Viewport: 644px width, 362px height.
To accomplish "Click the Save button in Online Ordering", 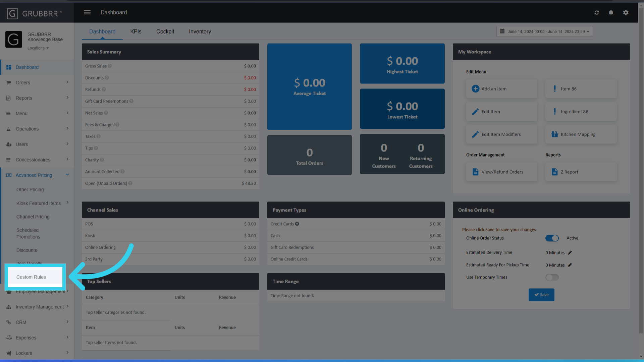I will point(541,295).
